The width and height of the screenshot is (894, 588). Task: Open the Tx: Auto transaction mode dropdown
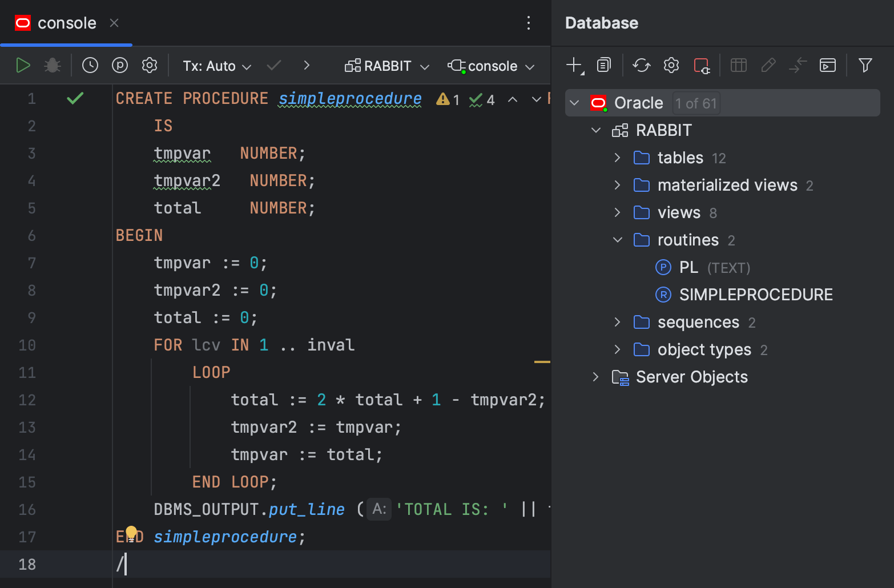point(217,66)
